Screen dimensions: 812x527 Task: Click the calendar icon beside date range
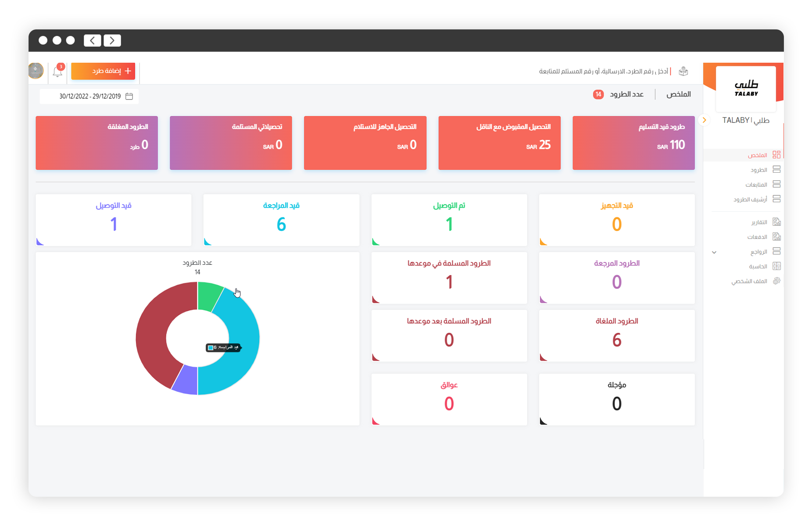[x=129, y=96]
